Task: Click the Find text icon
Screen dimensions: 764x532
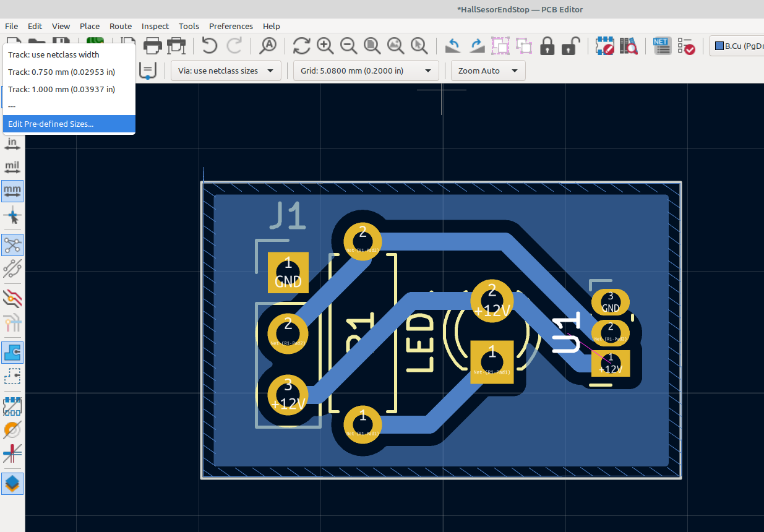Action: [x=268, y=46]
